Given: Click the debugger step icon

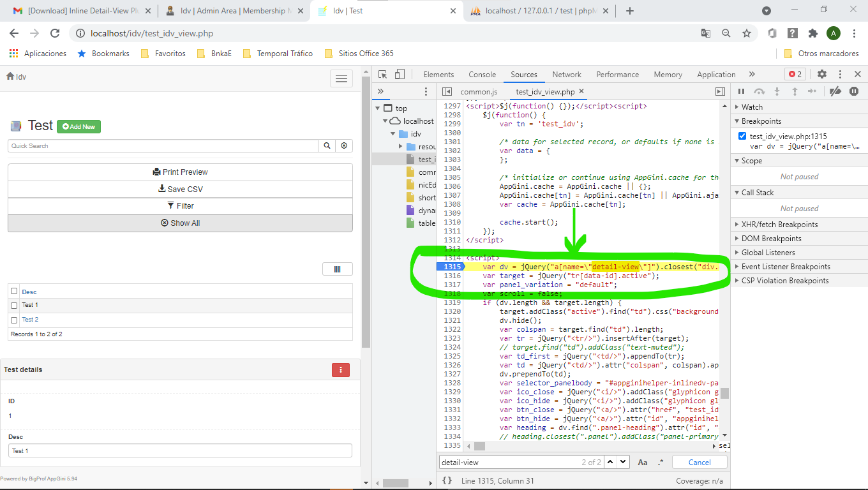Looking at the screenshot, I should 812,91.
